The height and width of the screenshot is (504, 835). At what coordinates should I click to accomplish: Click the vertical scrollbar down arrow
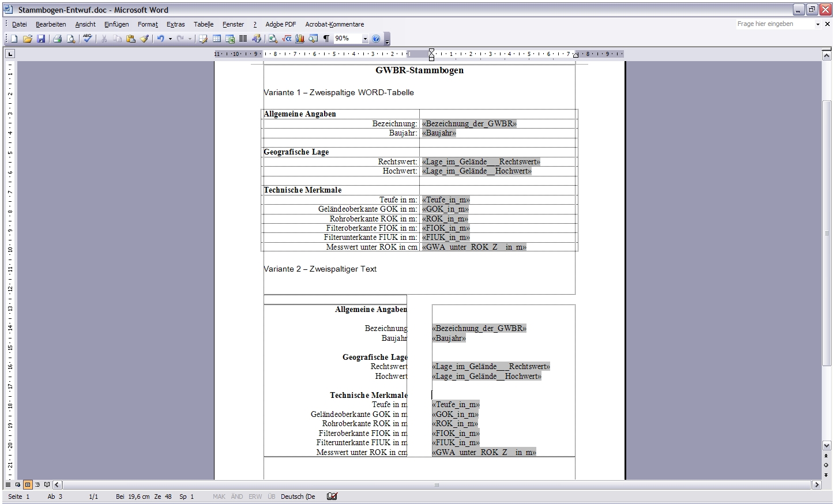tap(826, 446)
